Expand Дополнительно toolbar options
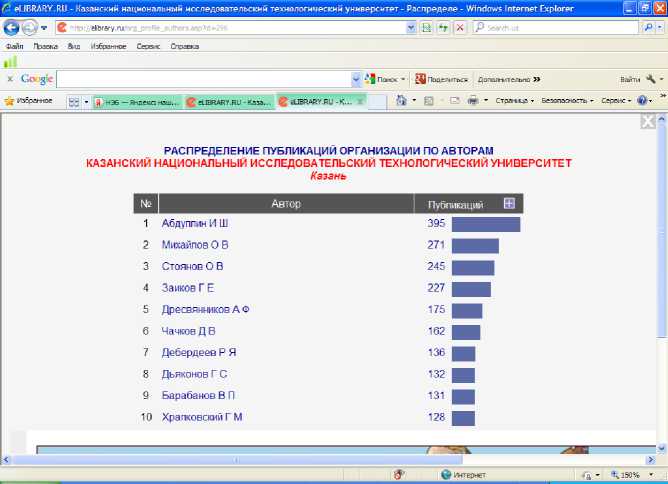668x484 pixels. (509, 79)
